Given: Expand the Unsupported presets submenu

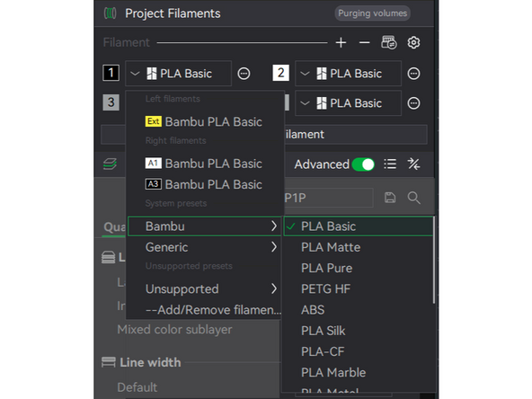Looking at the screenshot, I should click(205, 288).
